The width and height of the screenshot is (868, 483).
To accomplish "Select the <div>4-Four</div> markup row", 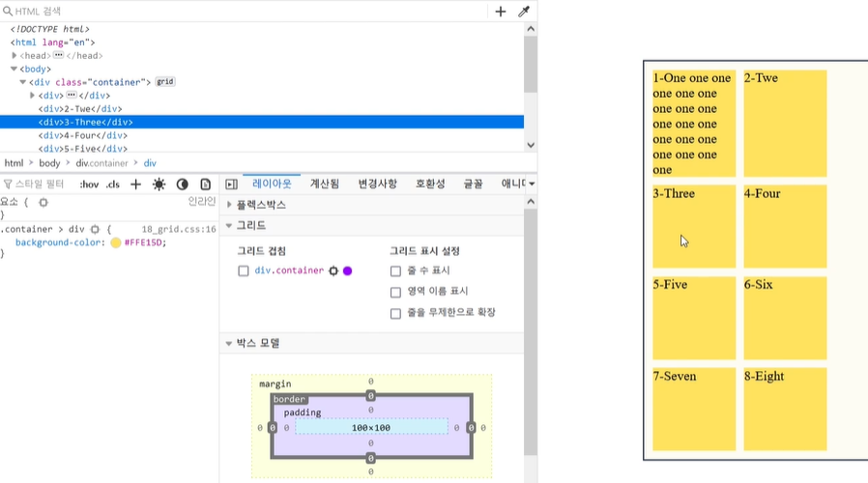I will pos(262,135).
